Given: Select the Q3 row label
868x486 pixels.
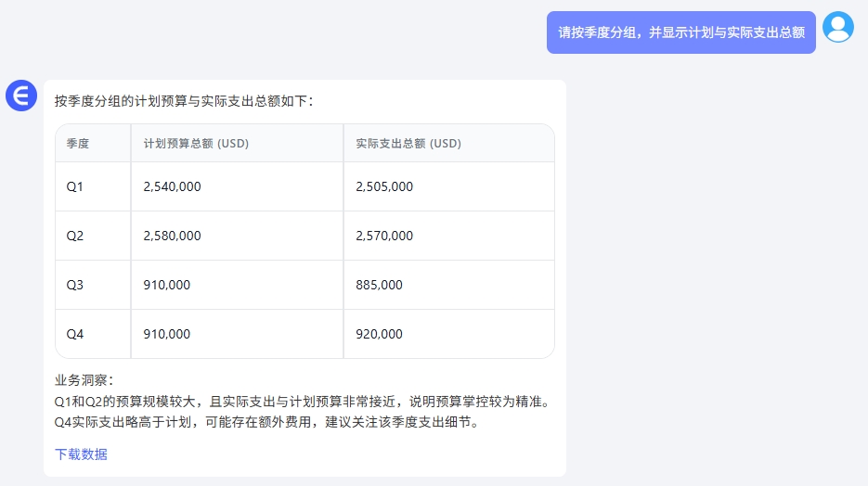Looking at the screenshot, I should pos(75,286).
